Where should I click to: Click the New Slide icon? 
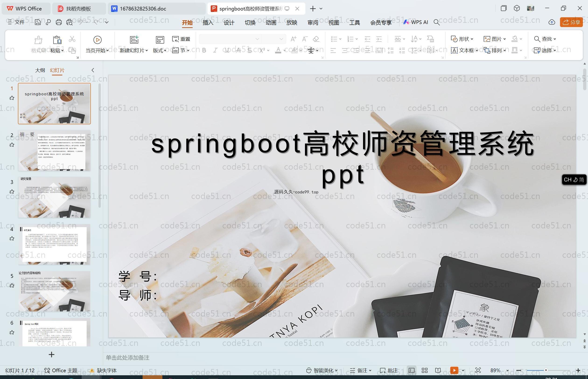[x=134, y=40]
